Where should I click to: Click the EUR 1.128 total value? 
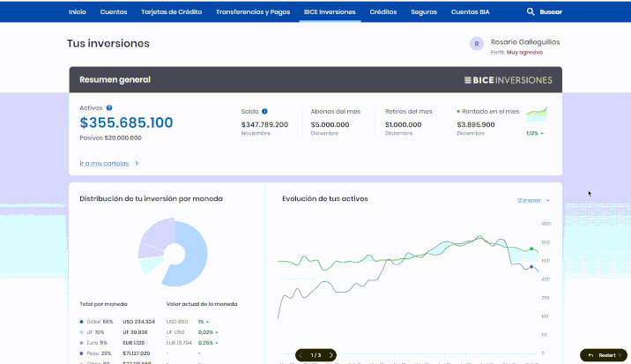pyautogui.click(x=134, y=343)
